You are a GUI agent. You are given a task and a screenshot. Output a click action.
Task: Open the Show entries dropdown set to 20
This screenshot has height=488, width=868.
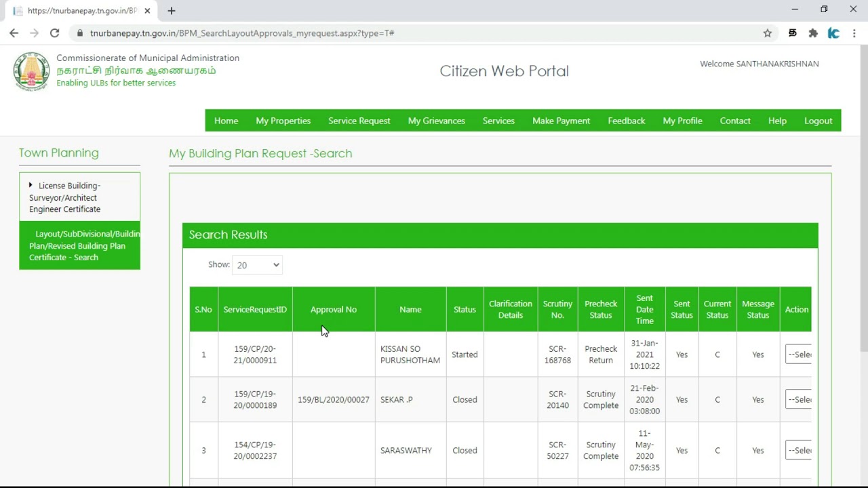[257, 265]
